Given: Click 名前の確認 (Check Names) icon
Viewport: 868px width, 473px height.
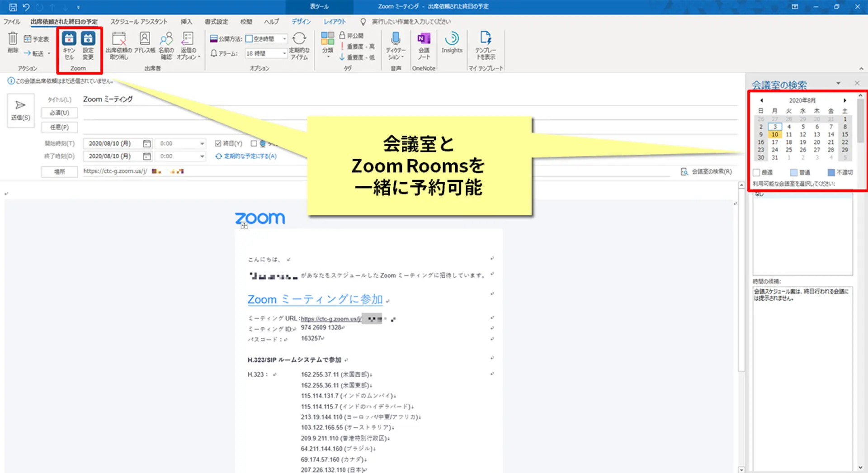Looking at the screenshot, I should tap(166, 38).
